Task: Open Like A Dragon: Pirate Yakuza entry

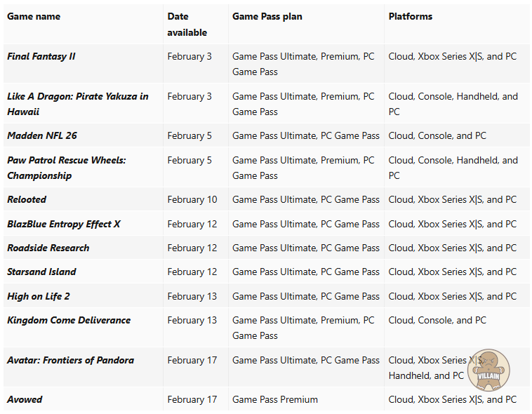Action: (x=77, y=104)
